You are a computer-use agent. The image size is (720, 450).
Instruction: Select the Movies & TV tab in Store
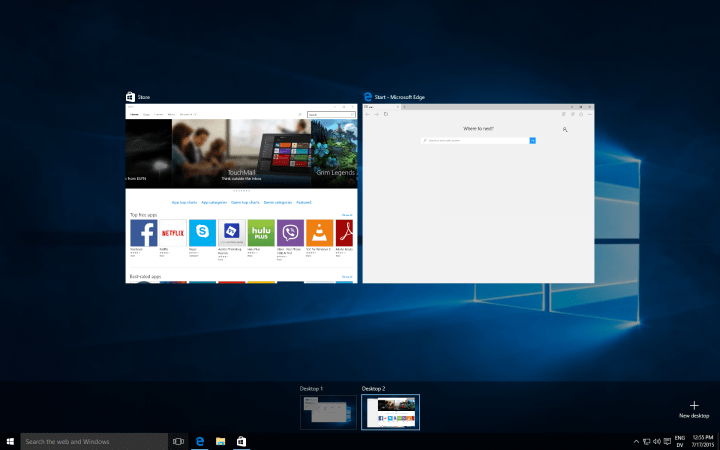pyautogui.click(x=188, y=114)
